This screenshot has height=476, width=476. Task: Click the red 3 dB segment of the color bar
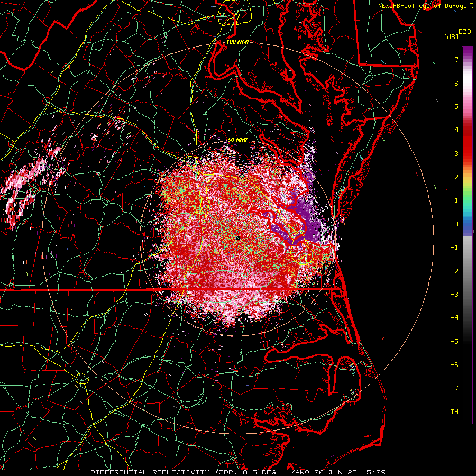coord(467,153)
